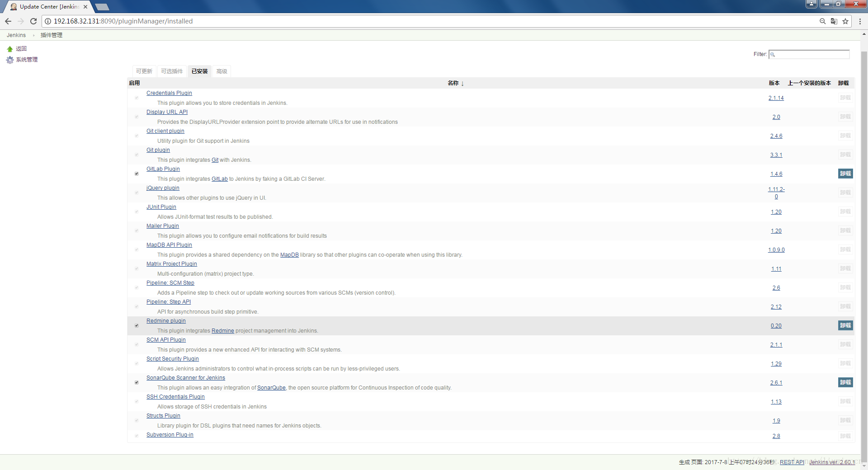
Task: Click the site info icon in address bar
Action: [x=47, y=21]
